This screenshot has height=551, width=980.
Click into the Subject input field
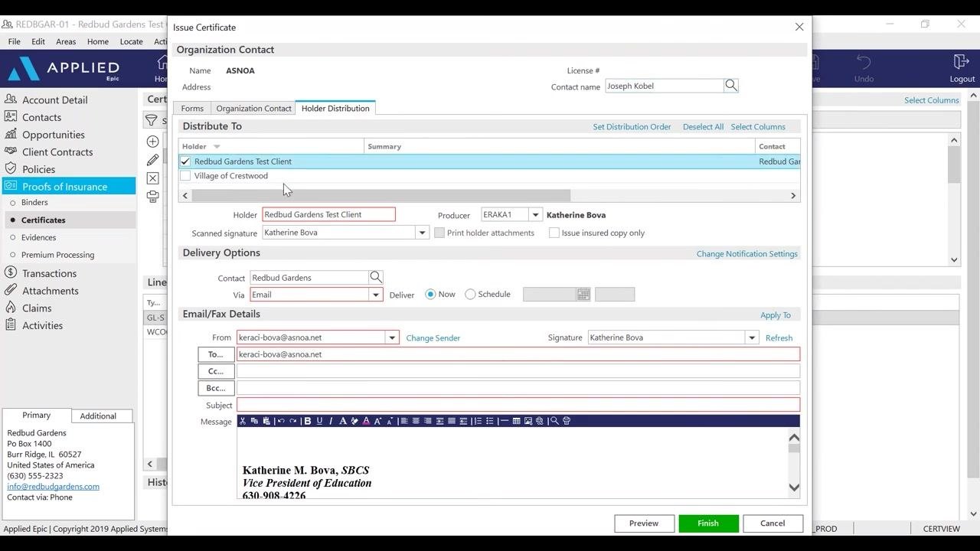click(518, 405)
